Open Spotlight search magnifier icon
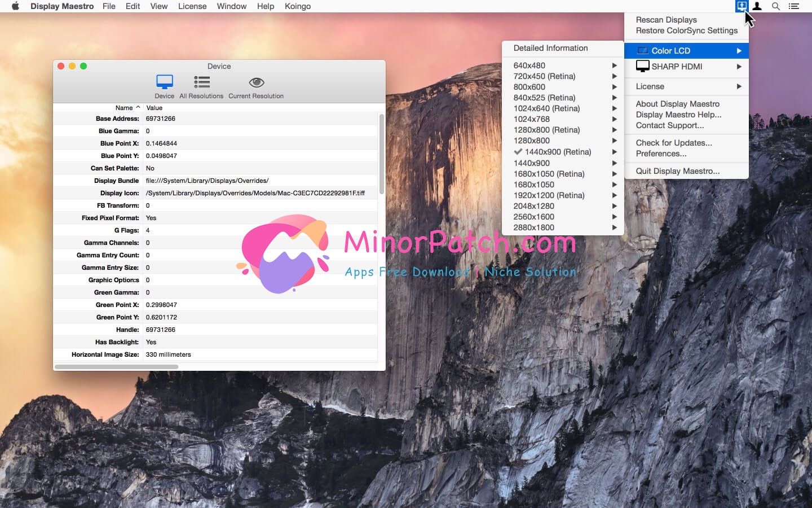This screenshot has height=508, width=812. pos(776,6)
